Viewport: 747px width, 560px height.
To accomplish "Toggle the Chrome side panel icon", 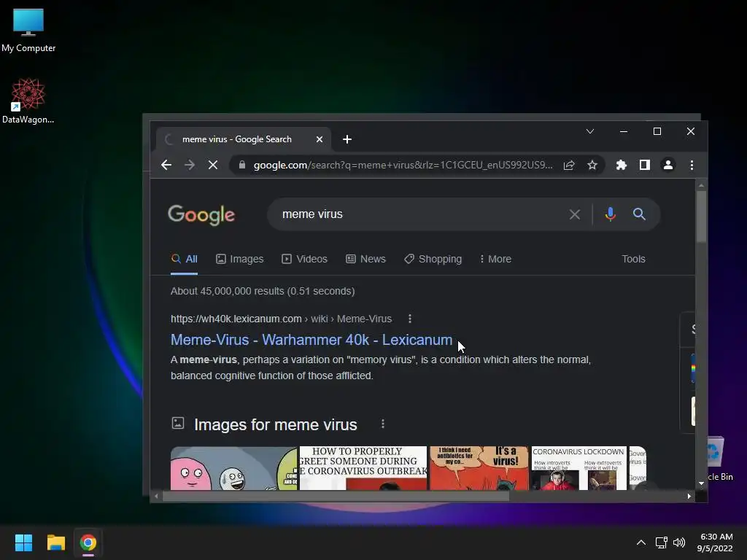I will pos(645,166).
